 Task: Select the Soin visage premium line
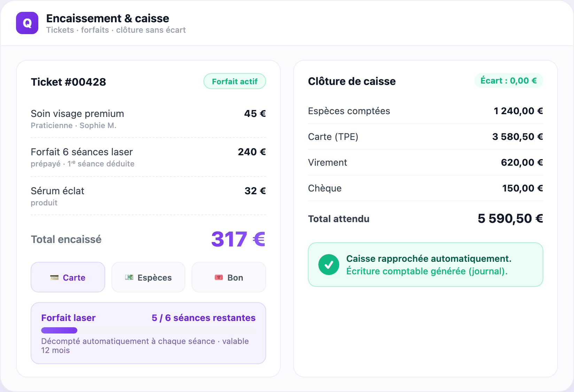click(148, 119)
